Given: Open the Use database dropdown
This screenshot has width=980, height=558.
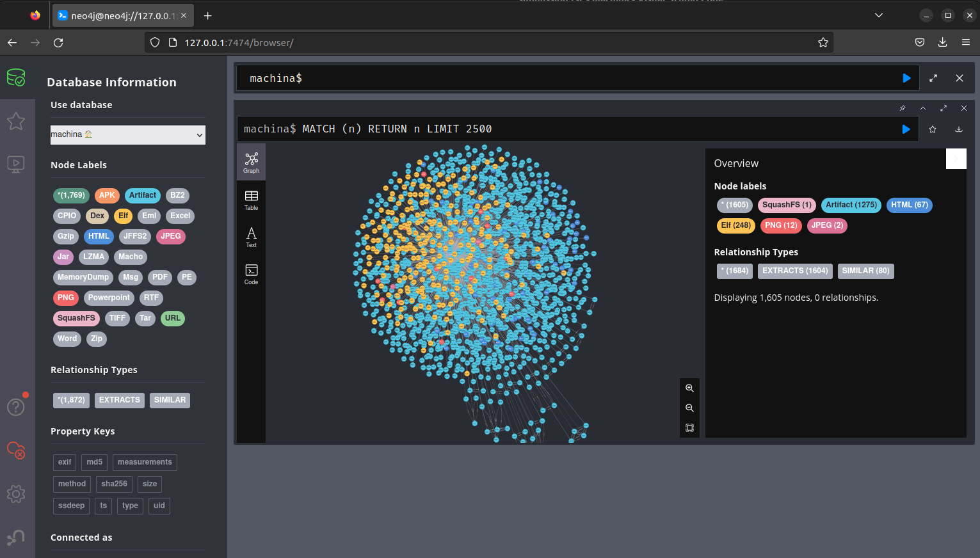Looking at the screenshot, I should [x=128, y=134].
